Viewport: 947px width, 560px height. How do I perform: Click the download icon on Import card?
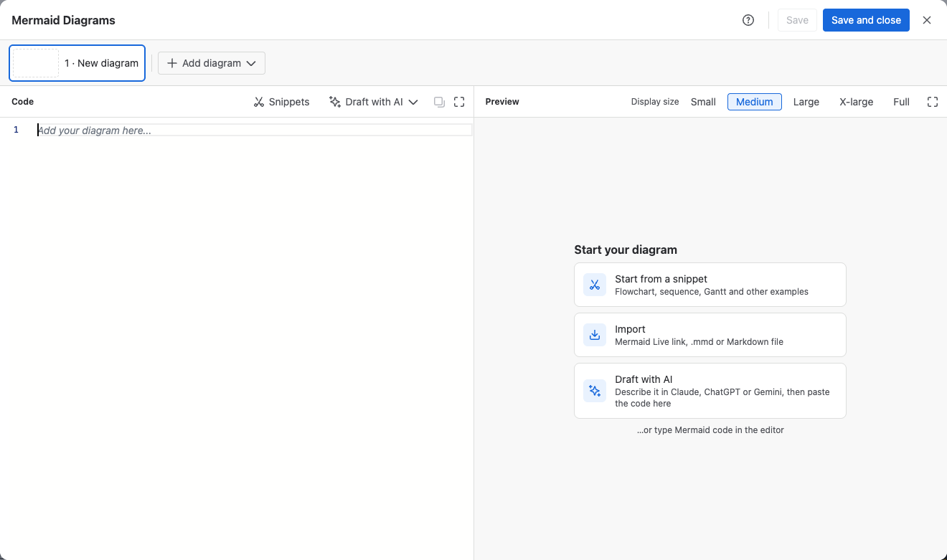click(595, 335)
